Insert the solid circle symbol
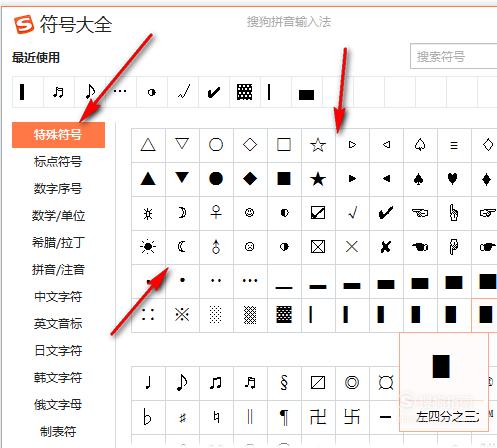Screen dimensions: 497x448 216,179
